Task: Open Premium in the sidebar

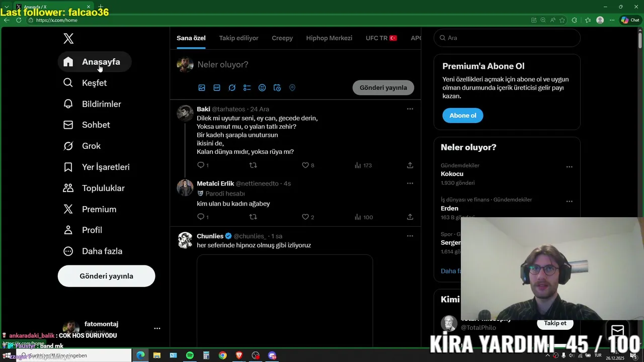Action: coord(90,209)
